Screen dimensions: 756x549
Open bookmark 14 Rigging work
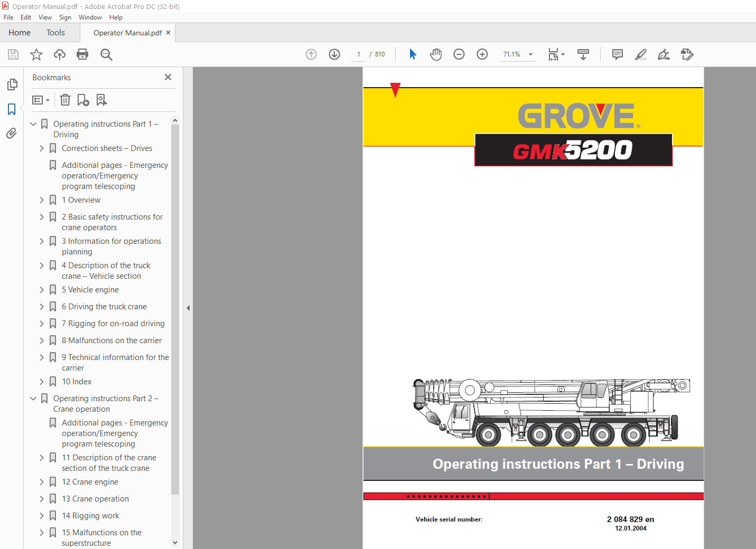[x=90, y=516]
